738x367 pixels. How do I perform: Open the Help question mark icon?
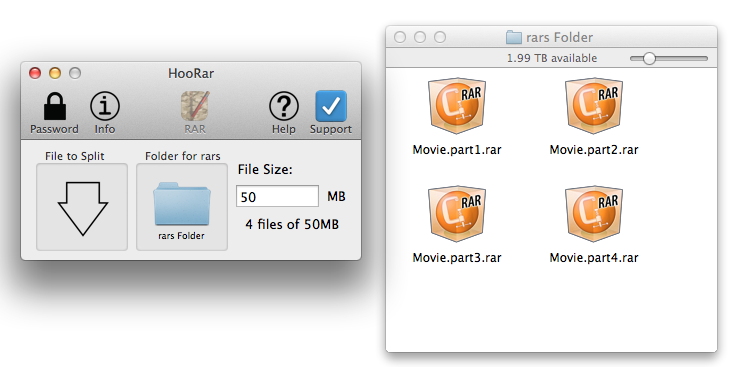pyautogui.click(x=283, y=106)
